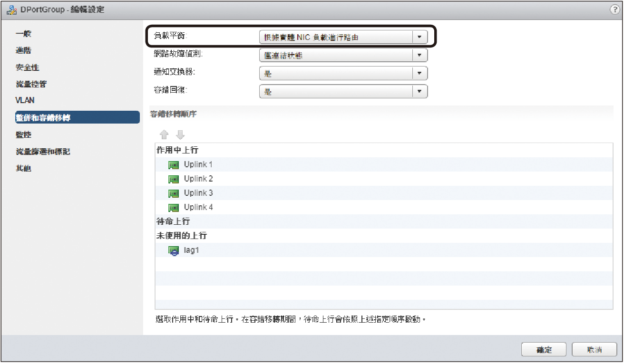Move selected uplink down with arrow

coord(180,135)
